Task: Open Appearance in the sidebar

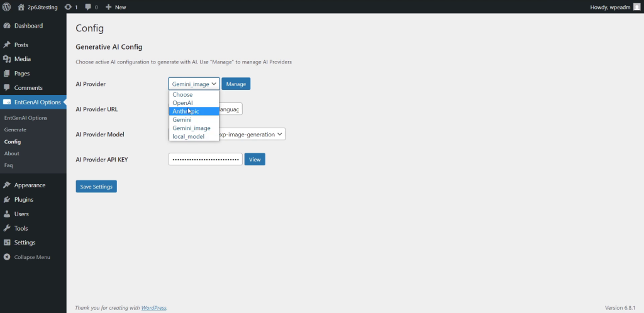Action: tap(30, 185)
